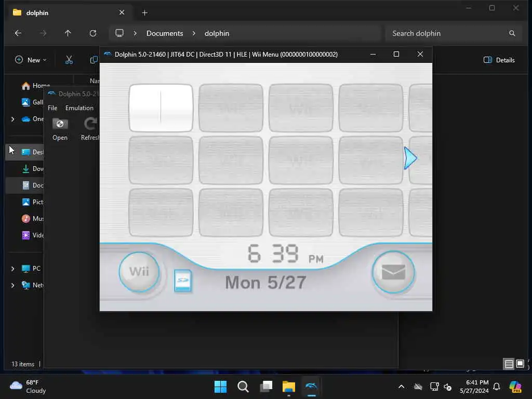This screenshot has width=532, height=399.
Task: Click the muted volume tray icon
Action: pyautogui.click(x=448, y=387)
